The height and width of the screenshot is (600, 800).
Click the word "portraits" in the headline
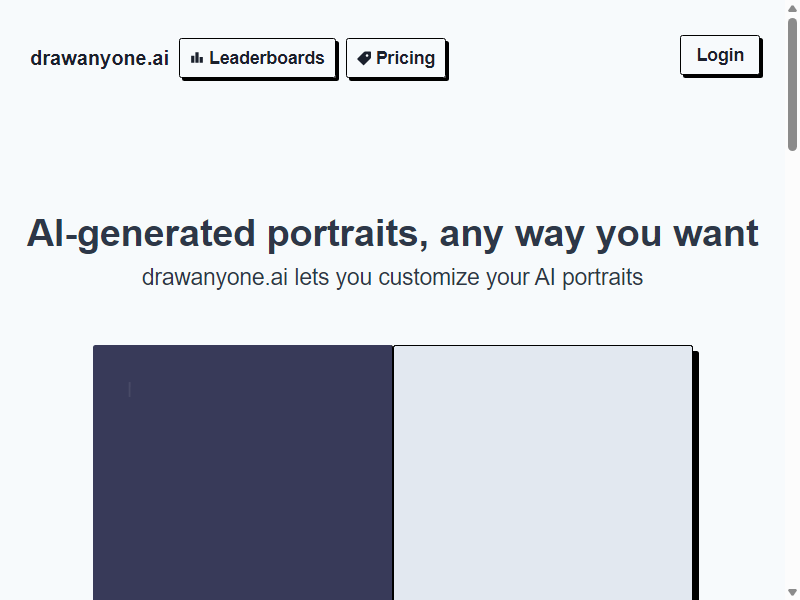[x=343, y=234]
